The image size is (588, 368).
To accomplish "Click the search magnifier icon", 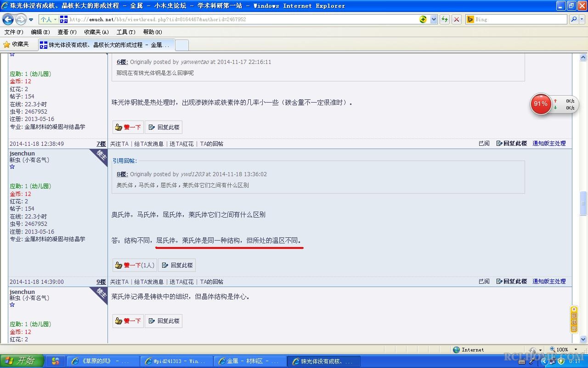I will 573,19.
